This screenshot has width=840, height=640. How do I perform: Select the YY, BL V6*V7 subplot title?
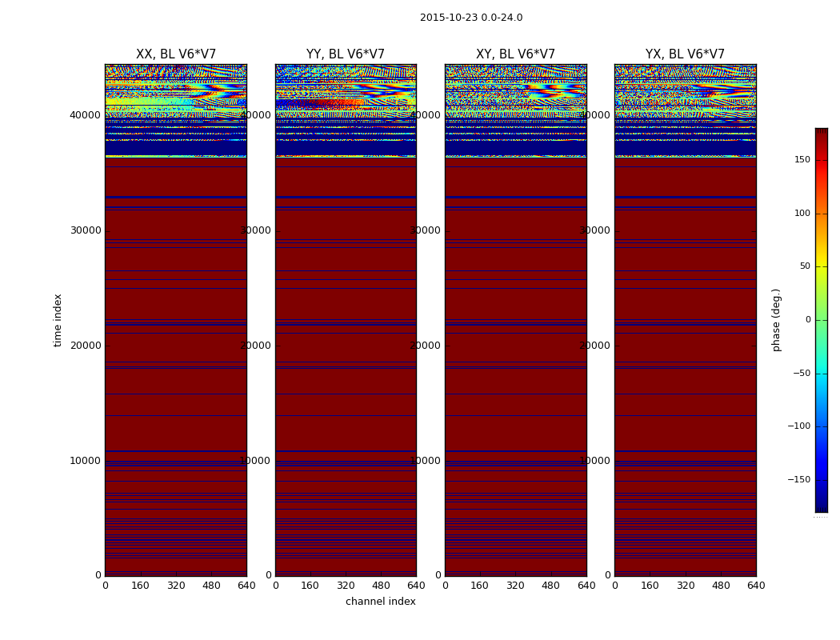click(345, 54)
